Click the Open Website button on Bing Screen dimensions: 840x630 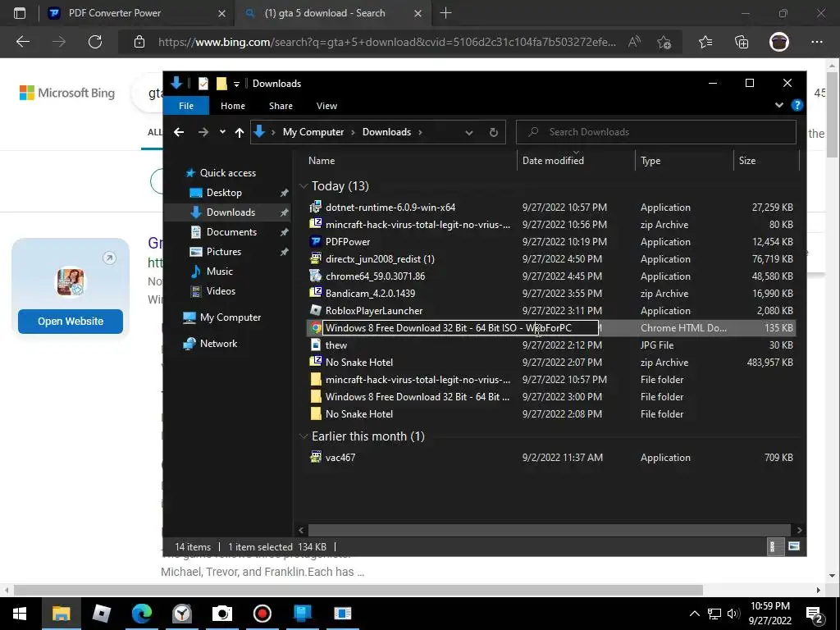click(71, 321)
